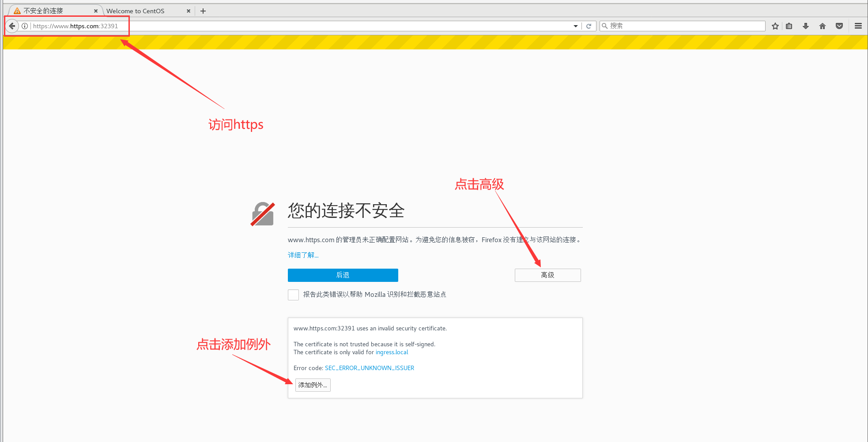Open the downloads arrow icon
868x442 pixels.
coord(806,26)
